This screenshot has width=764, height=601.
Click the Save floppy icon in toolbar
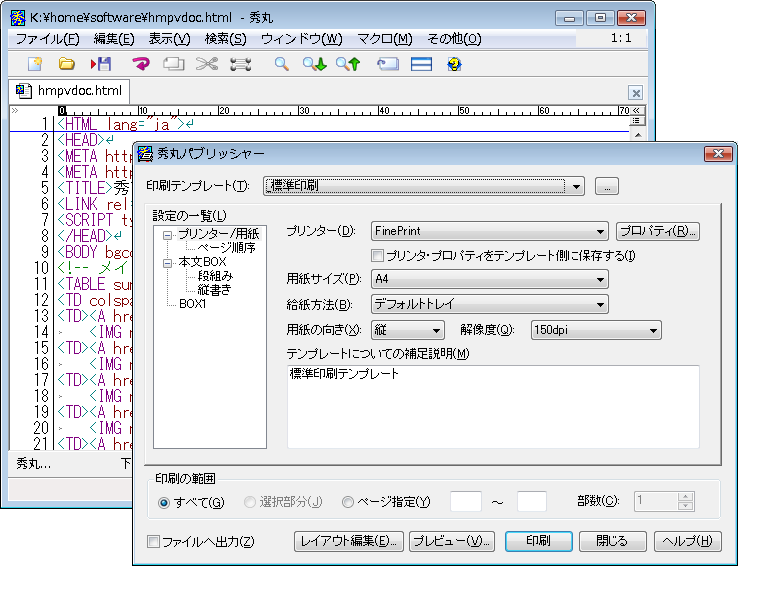(x=101, y=64)
